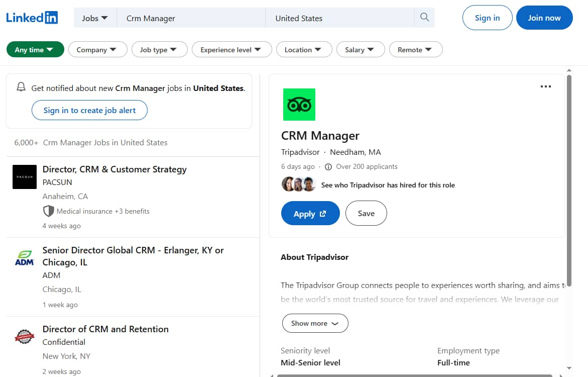The width and height of the screenshot is (588, 377).
Task: Open the Tripadvisor company link
Action: coord(300,152)
